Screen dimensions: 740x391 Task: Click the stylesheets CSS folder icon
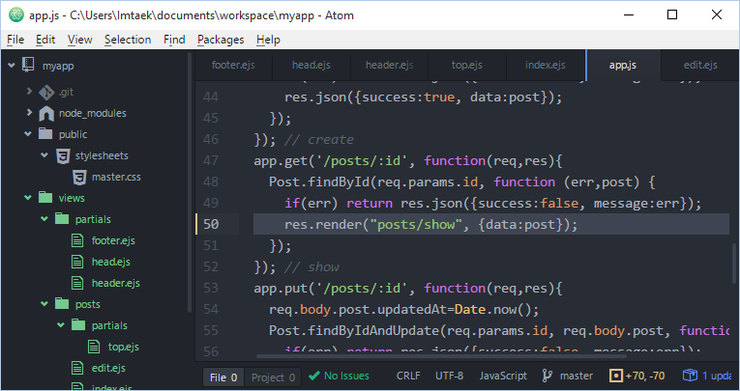63,155
